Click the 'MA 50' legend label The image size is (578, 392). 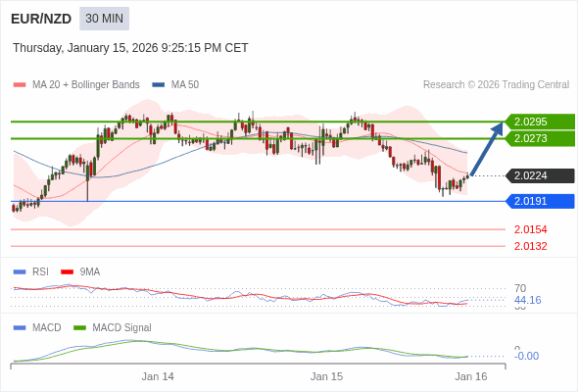point(185,85)
